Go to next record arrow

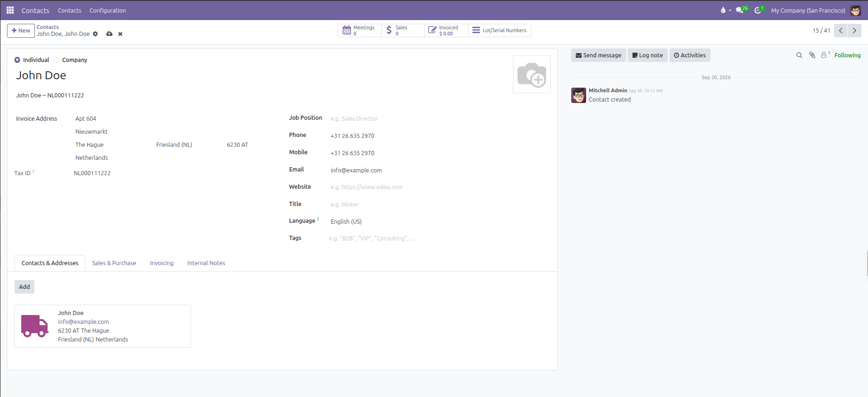pyautogui.click(x=854, y=30)
